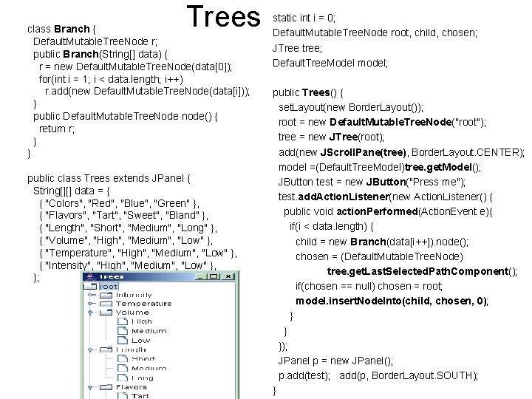Select the Flavors tree node label
This screenshot has width=532, height=399.
coord(132,386)
